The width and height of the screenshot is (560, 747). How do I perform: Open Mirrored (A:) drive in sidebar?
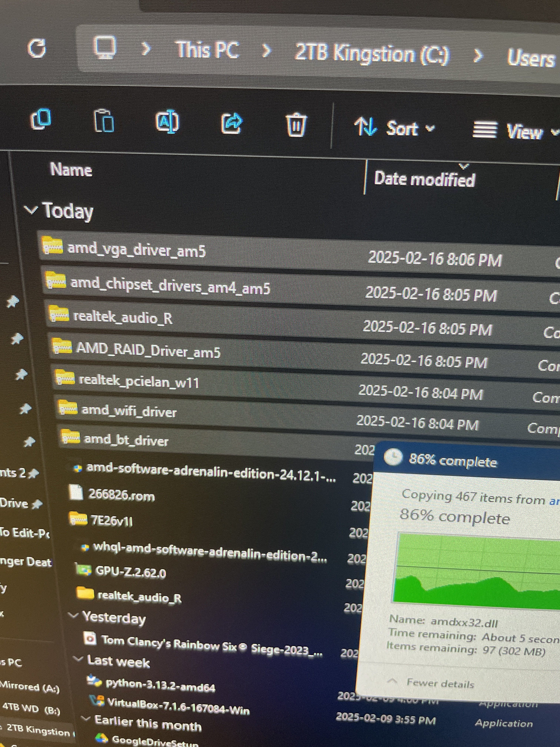[30, 687]
